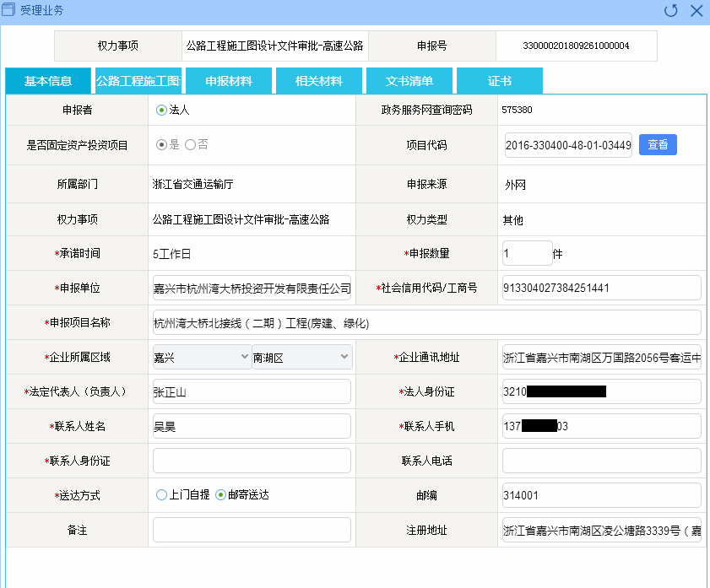Open the 文书清单 tab
Screen dimensions: 710x588
[409, 81]
